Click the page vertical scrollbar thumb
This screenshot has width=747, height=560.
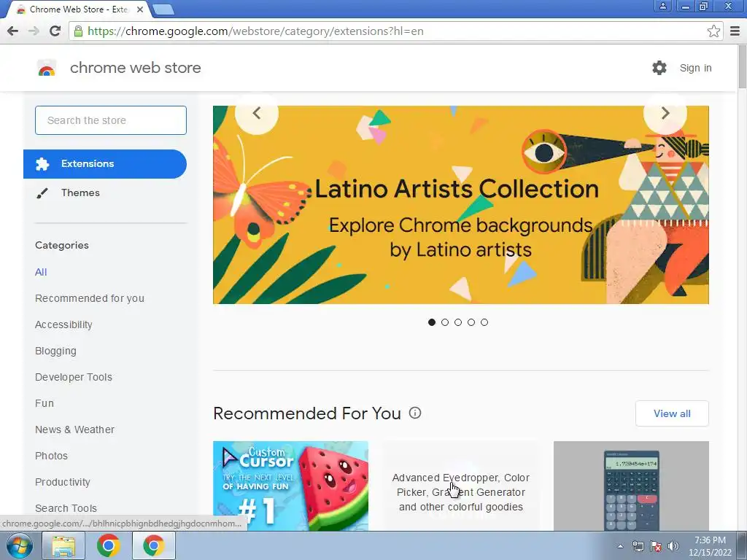tap(742, 66)
